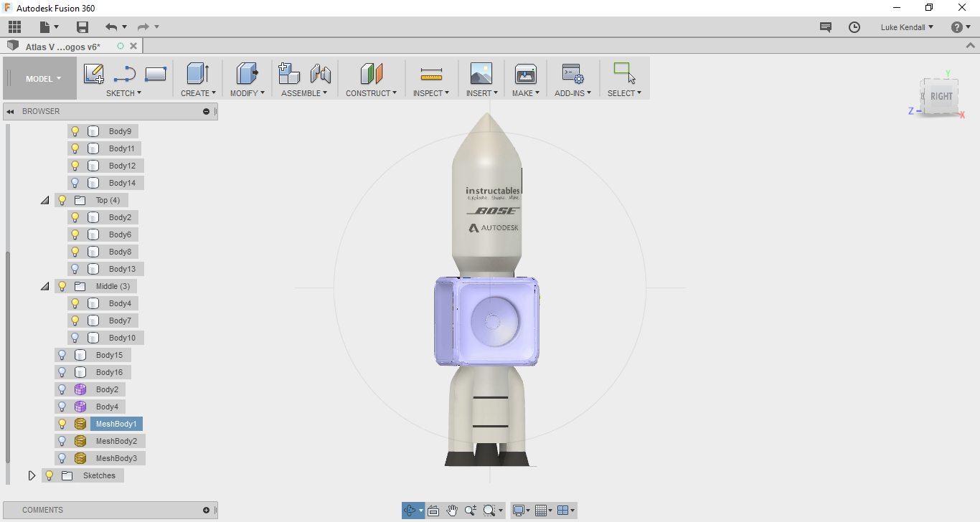Toggle the Middle (3) folder bulb
The image size is (980, 522).
62,286
